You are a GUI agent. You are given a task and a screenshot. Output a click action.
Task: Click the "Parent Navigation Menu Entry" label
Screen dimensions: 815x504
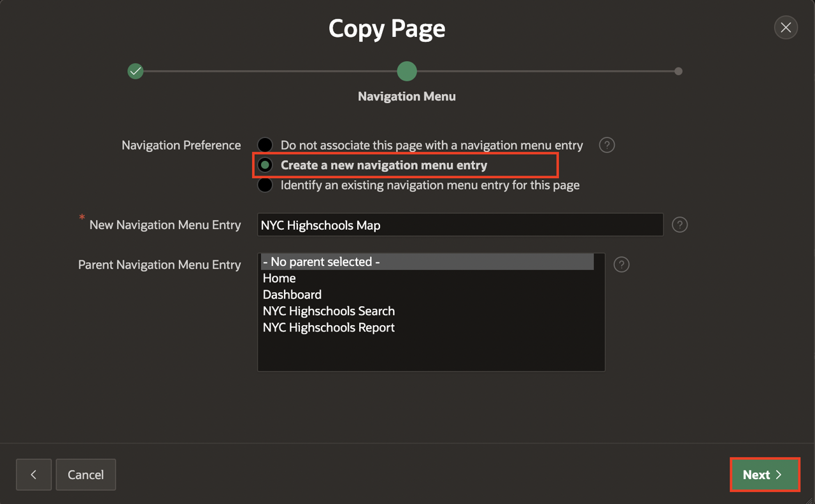[159, 265]
